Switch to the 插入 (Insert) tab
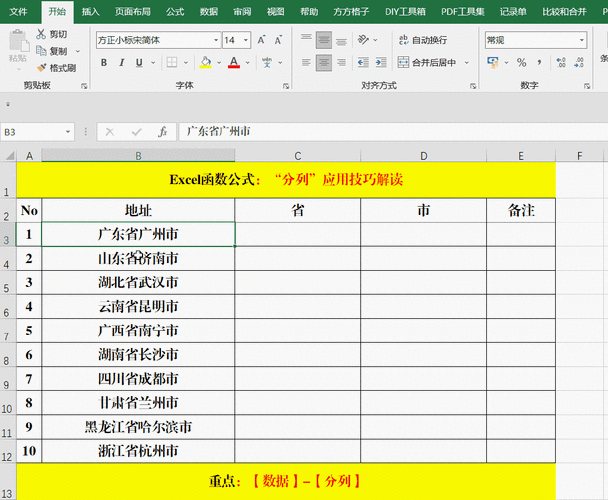Image resolution: width=608 pixels, height=500 pixels. [90, 12]
